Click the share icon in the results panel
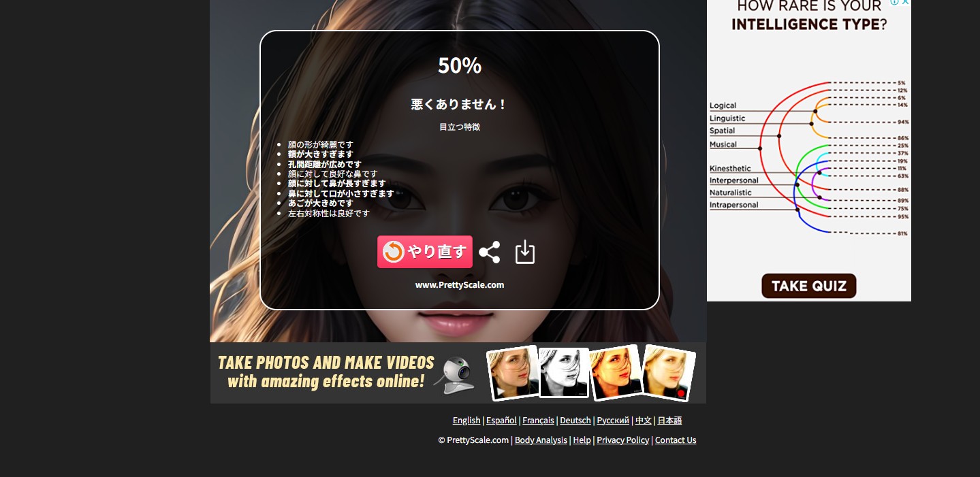 coord(489,252)
